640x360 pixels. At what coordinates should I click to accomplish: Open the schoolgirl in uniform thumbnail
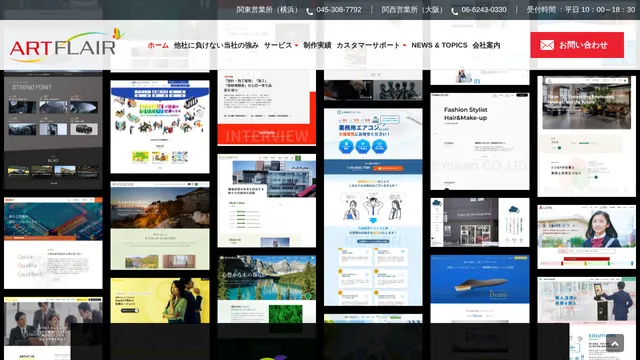pos(587,237)
